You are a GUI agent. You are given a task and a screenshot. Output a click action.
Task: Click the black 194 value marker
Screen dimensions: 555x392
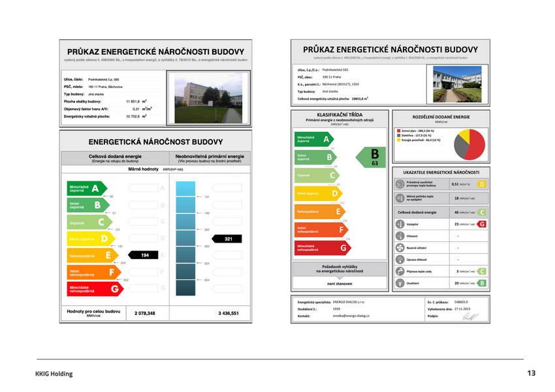[145, 255]
